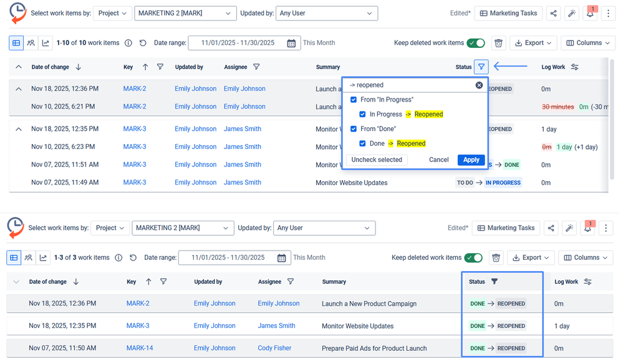Click the table view icon in the 10-work-items view
The image size is (623, 364).
pos(16,43)
